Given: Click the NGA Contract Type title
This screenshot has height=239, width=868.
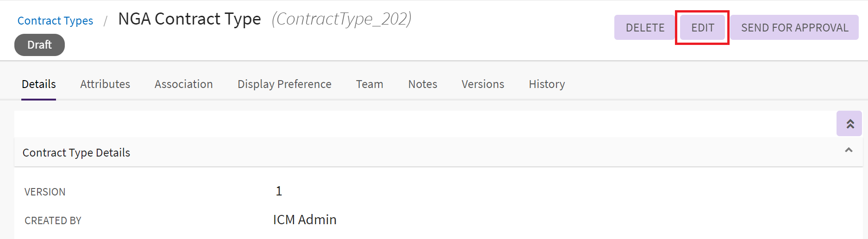Looking at the screenshot, I should click(x=189, y=19).
